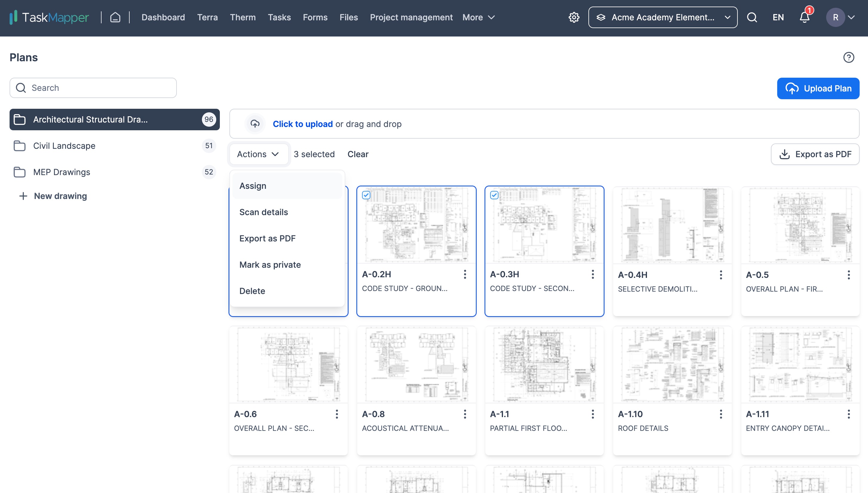Open the A-0.4H plan thumbnail
This screenshot has width=868, height=493.
pos(672,226)
